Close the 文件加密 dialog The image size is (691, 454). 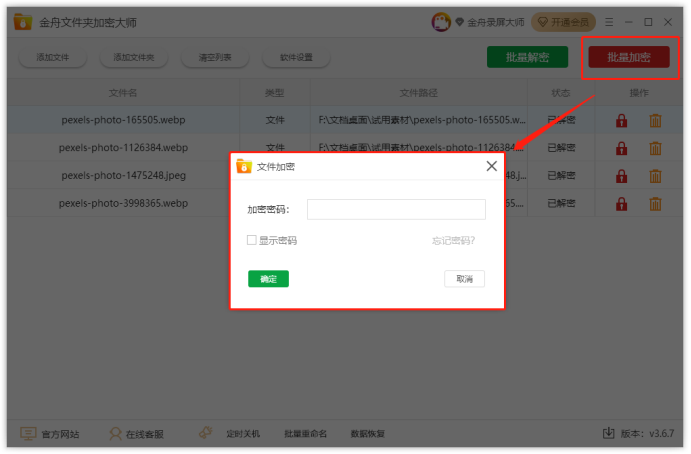pyautogui.click(x=491, y=166)
